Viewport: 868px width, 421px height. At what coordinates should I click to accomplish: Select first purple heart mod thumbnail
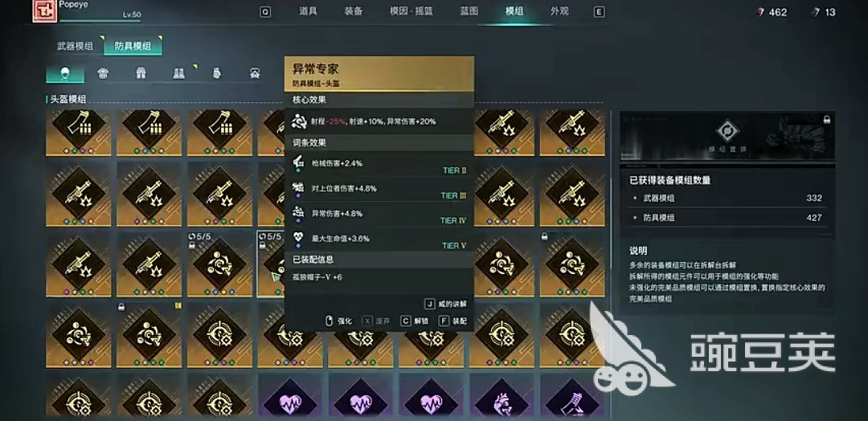pyautogui.click(x=290, y=395)
